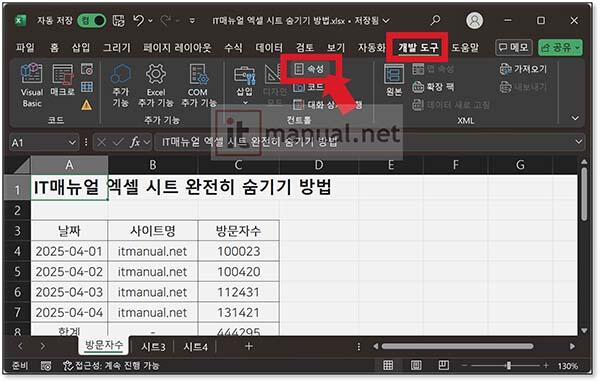Click 접근성: 계속 진행 가능 status

pos(111,366)
